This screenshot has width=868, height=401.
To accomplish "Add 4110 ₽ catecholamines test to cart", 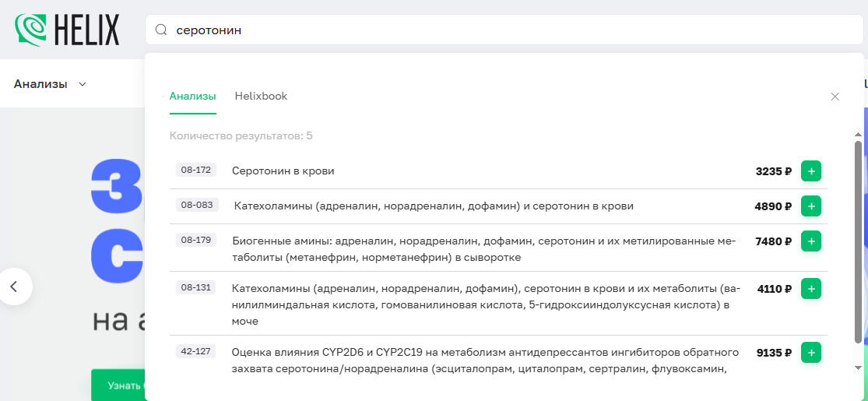I will pos(810,289).
